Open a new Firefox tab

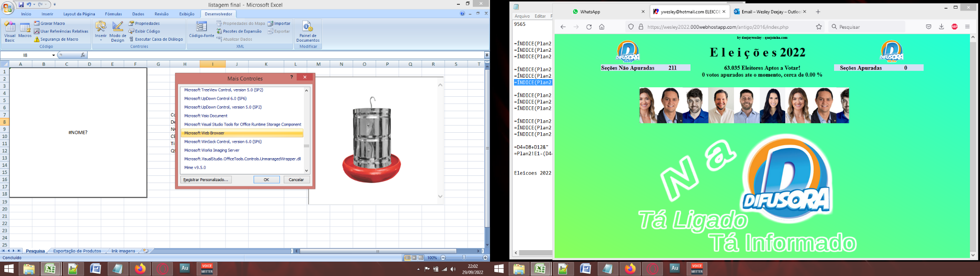coord(818,11)
